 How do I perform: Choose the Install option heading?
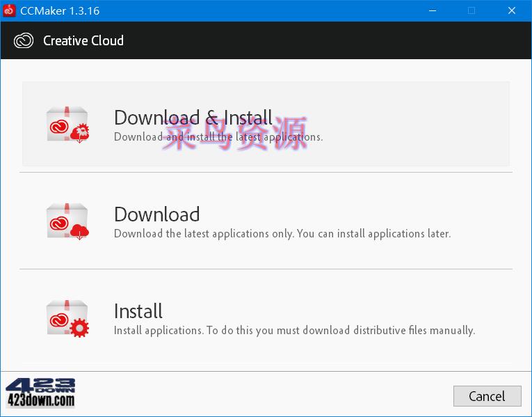[138, 311]
